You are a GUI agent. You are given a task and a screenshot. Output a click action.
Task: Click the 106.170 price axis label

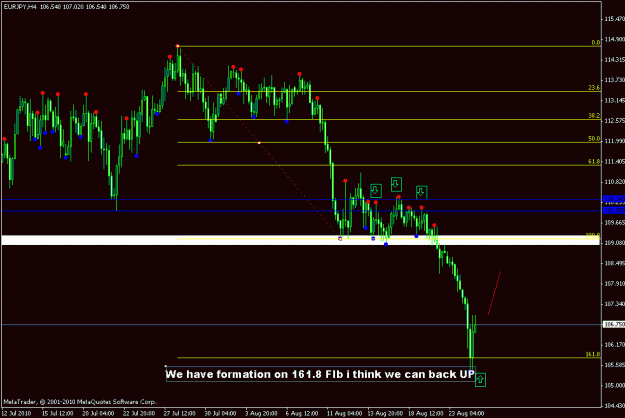[x=615, y=344]
